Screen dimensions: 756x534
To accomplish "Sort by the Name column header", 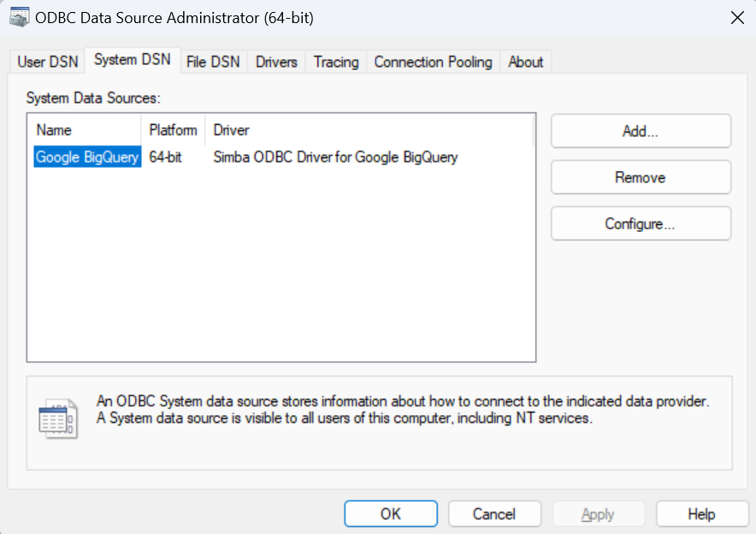I will pyautogui.click(x=88, y=130).
